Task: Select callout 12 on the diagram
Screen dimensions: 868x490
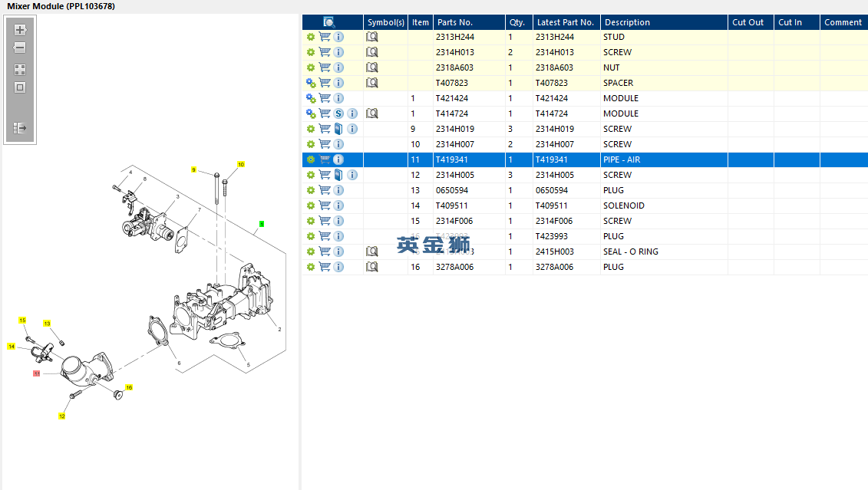Action: 62,416
